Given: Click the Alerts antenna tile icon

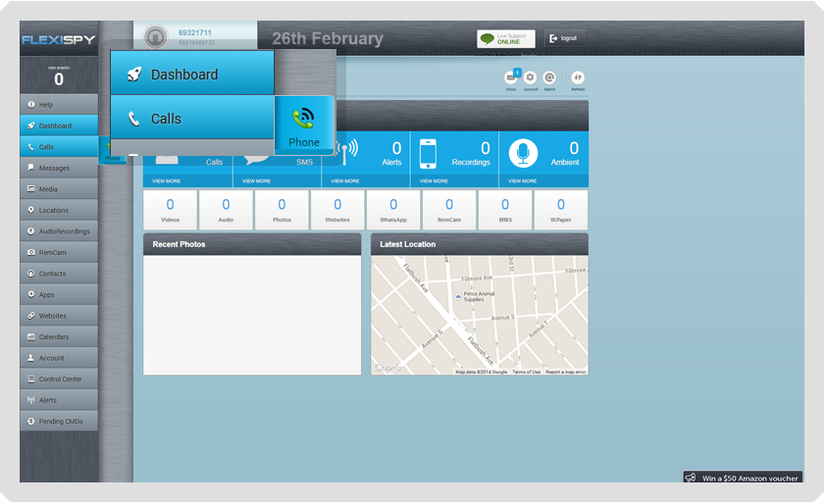Looking at the screenshot, I should (346, 152).
